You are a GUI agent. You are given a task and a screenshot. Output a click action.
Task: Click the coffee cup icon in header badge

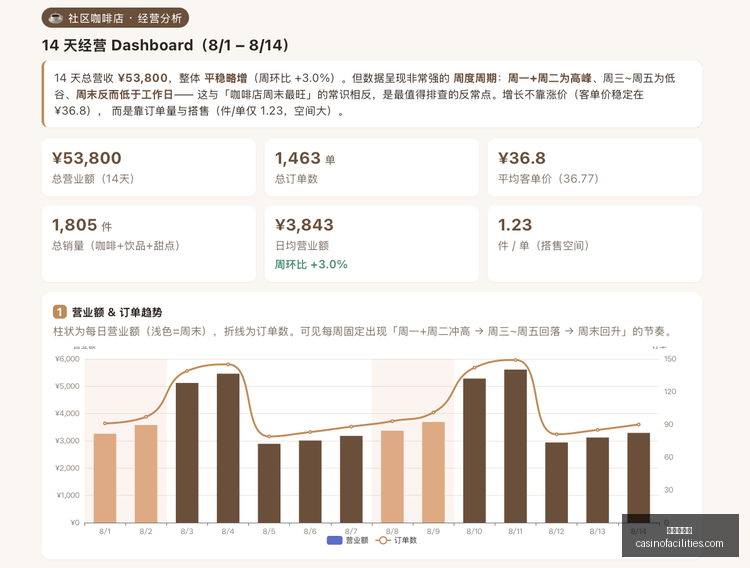[x=56, y=18]
